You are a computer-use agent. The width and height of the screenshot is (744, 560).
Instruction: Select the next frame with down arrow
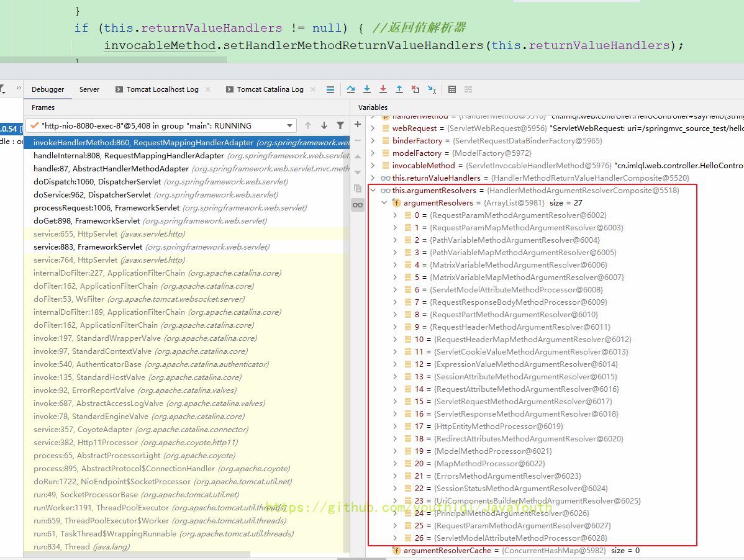[x=324, y=125]
